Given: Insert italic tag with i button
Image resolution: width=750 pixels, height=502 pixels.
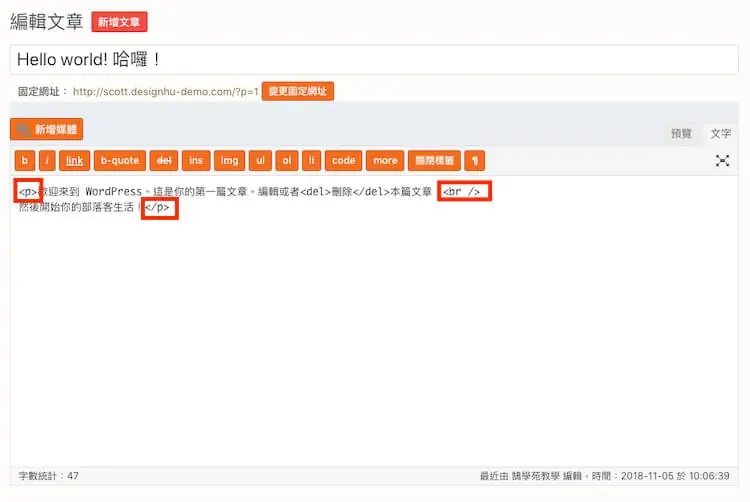Looking at the screenshot, I should (x=47, y=161).
